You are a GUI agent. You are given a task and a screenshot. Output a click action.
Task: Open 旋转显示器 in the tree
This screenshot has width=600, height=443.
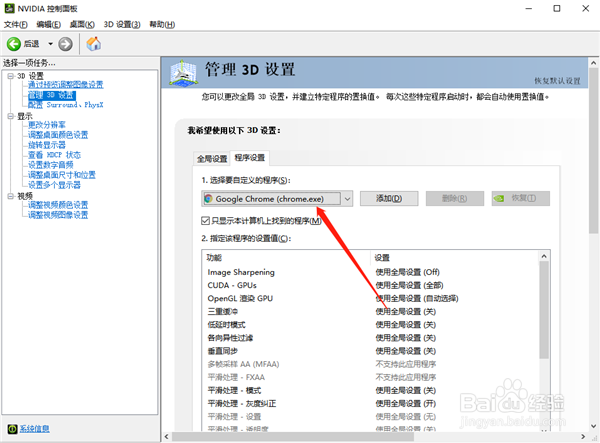47,145
